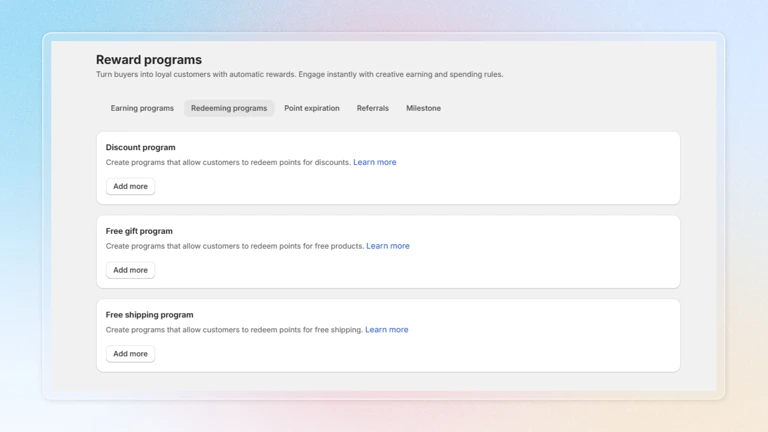Click Add more under Free gift program

pyautogui.click(x=130, y=270)
